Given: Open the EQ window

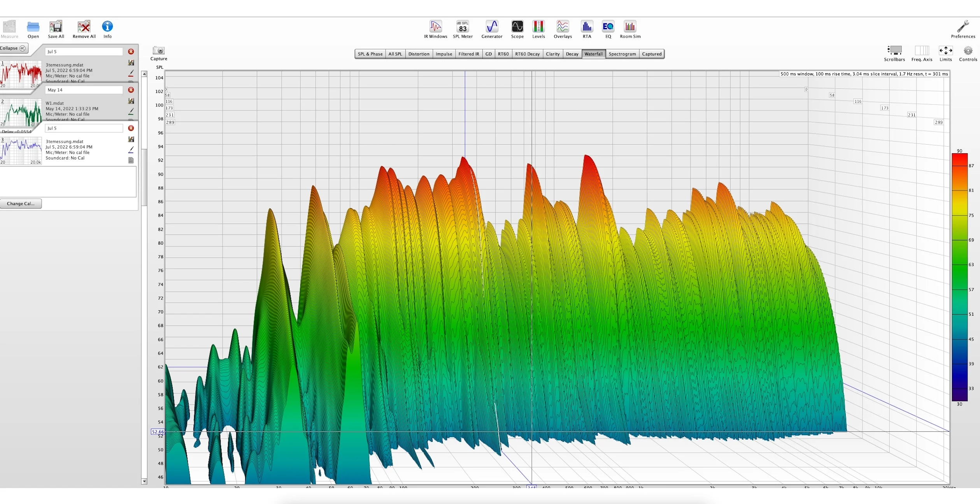Looking at the screenshot, I should (608, 29).
